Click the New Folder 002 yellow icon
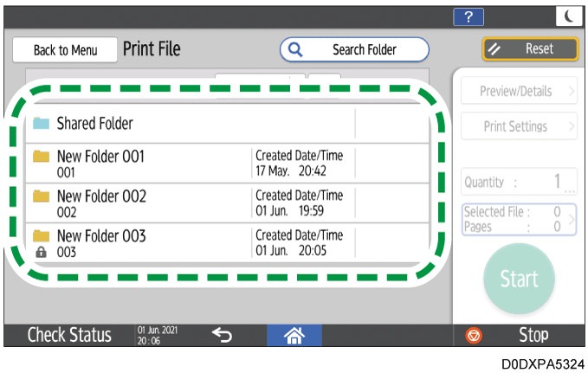This screenshot has width=588, height=373. [x=41, y=196]
